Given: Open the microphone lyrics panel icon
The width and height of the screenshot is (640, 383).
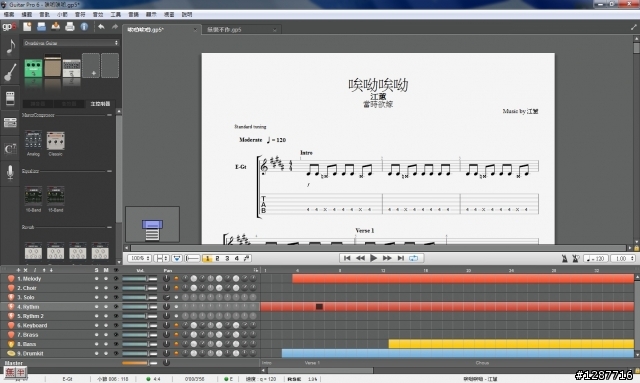Looking at the screenshot, I should tap(10, 172).
